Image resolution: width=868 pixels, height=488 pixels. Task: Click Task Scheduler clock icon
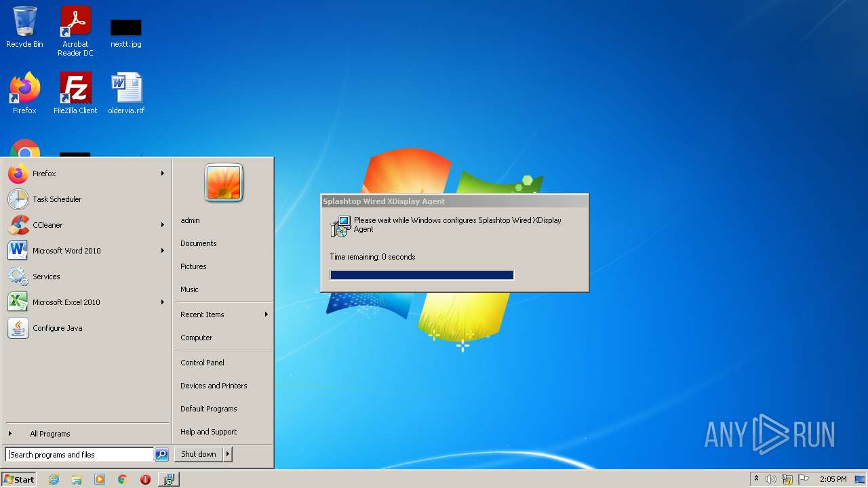click(18, 199)
